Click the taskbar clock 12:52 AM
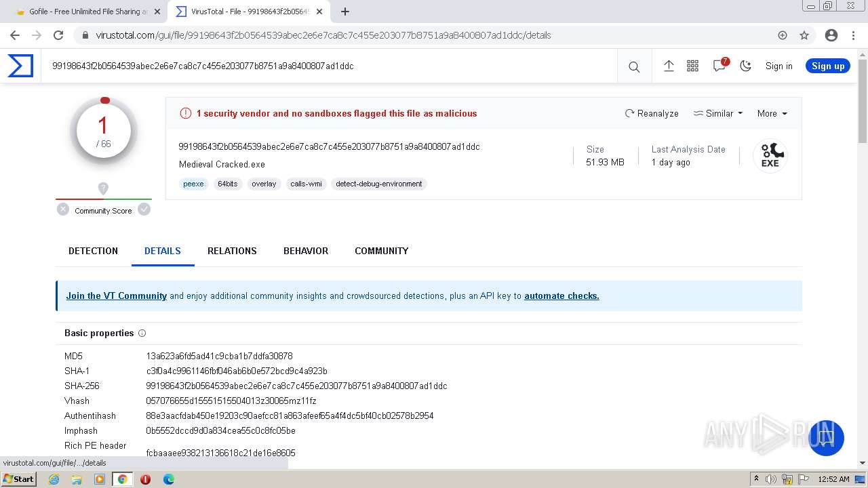 [x=833, y=479]
